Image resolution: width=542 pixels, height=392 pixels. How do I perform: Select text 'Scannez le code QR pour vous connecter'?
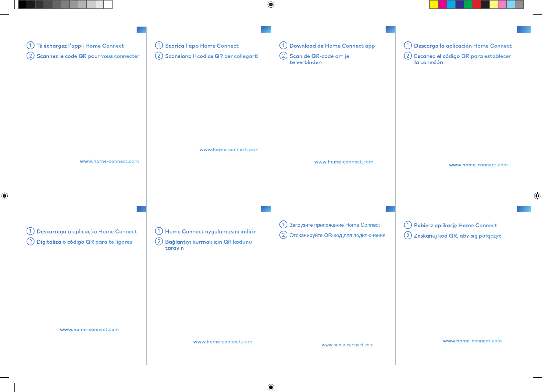(x=88, y=56)
